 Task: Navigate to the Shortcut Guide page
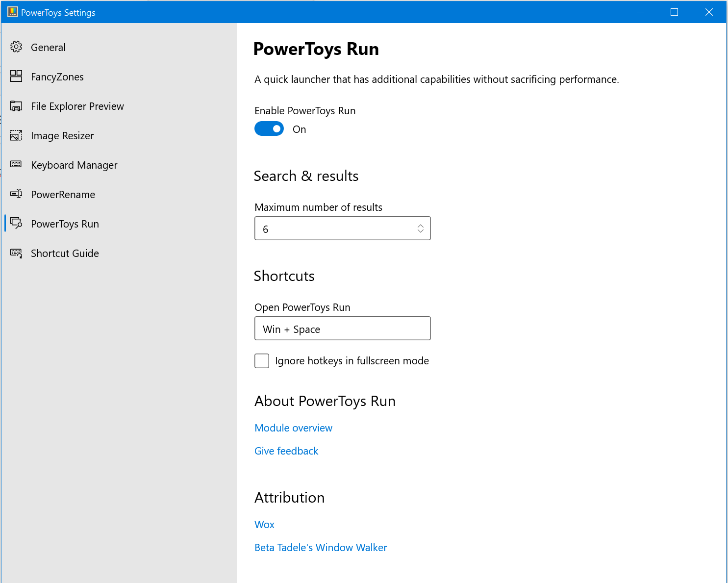point(64,253)
